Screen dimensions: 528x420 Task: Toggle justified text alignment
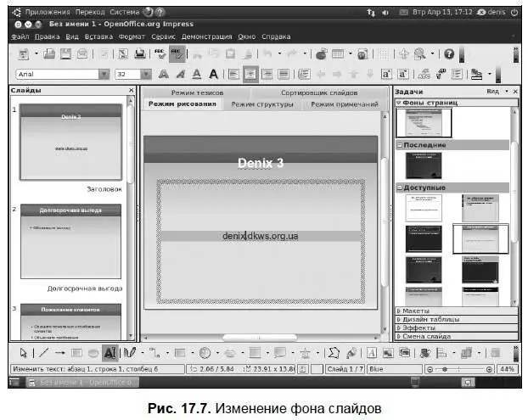point(284,74)
